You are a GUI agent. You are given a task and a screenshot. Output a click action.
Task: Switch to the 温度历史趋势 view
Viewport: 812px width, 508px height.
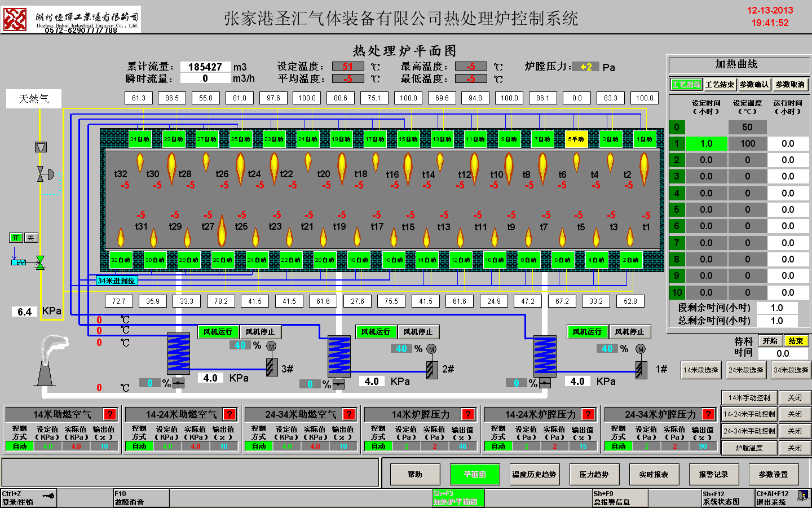[x=533, y=474]
